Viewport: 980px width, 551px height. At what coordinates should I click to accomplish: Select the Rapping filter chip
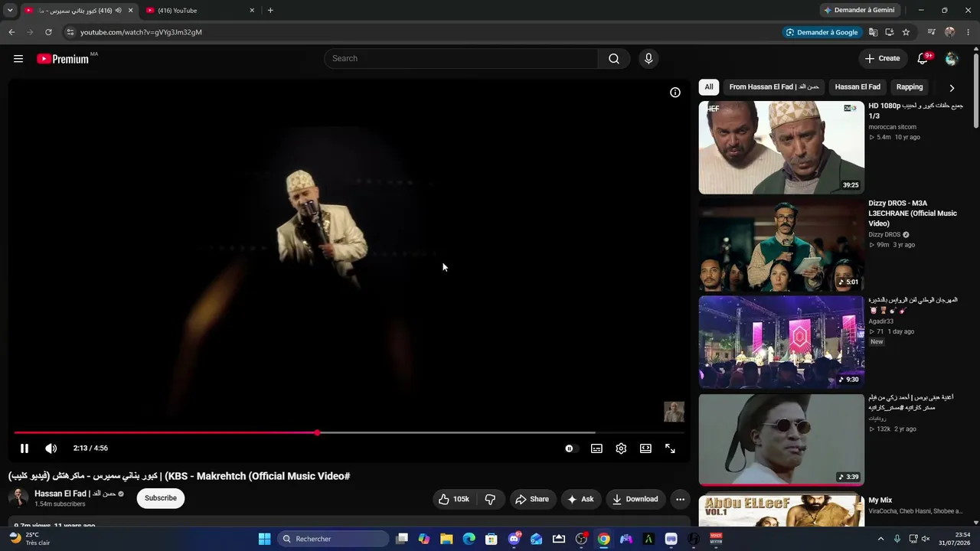tap(910, 87)
